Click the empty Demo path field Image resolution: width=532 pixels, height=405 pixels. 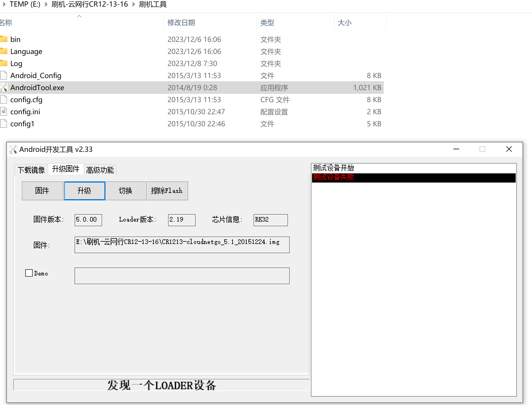[x=182, y=276]
